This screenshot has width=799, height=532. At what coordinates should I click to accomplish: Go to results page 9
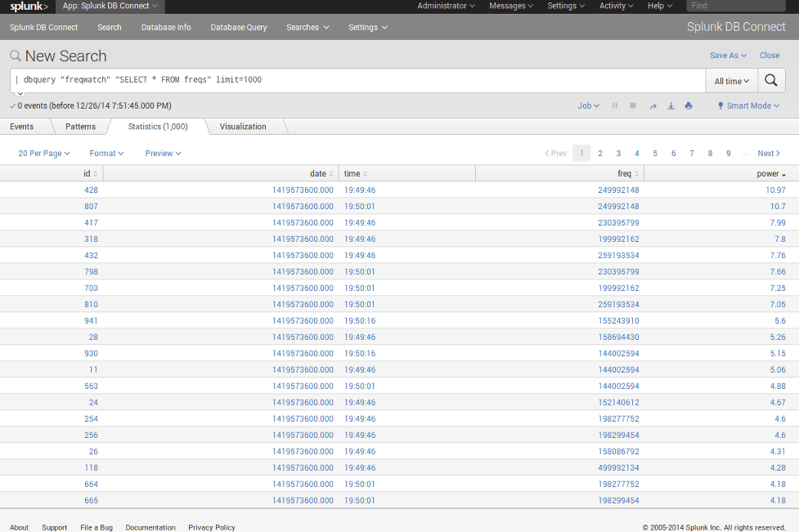click(x=729, y=154)
